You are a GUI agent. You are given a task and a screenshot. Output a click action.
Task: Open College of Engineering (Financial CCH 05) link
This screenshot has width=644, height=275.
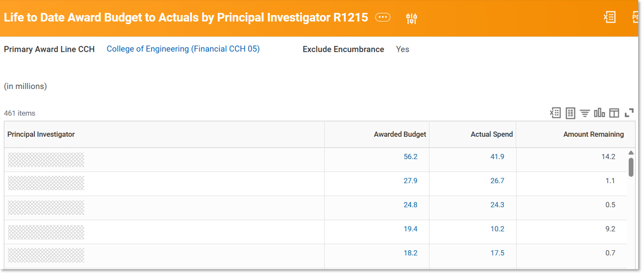(x=183, y=49)
